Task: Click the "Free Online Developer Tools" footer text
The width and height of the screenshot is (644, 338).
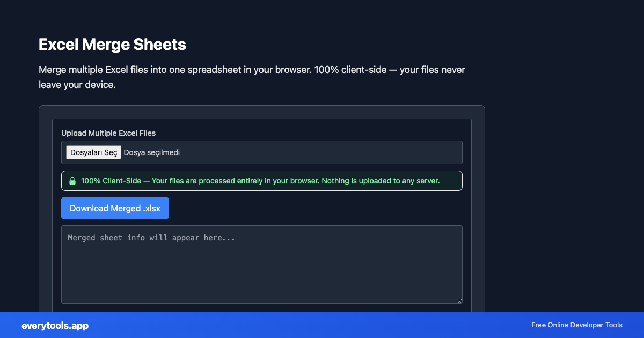Action: 576,325
